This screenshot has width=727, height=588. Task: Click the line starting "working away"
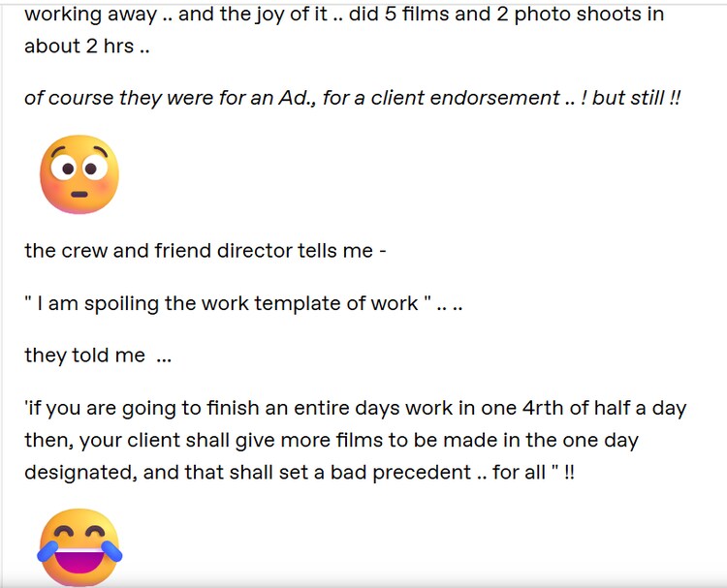click(x=344, y=15)
